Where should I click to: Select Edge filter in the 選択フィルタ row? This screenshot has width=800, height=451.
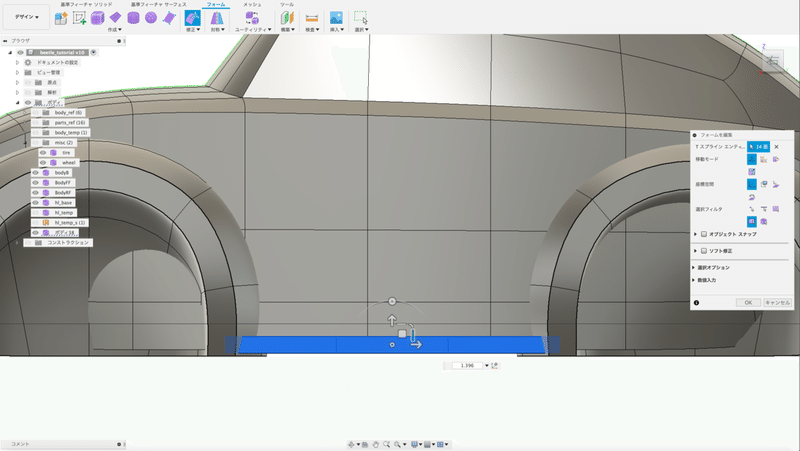[764, 209]
